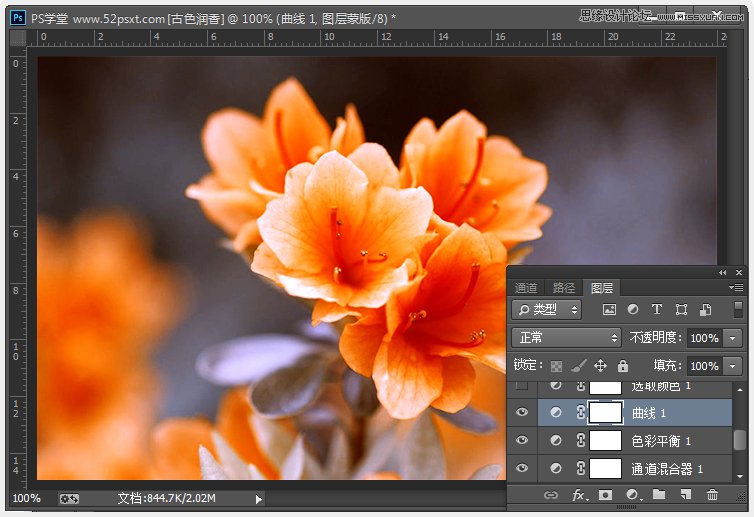Image resolution: width=754 pixels, height=517 pixels.
Task: Create new fill or adjustment layer
Action: [633, 495]
